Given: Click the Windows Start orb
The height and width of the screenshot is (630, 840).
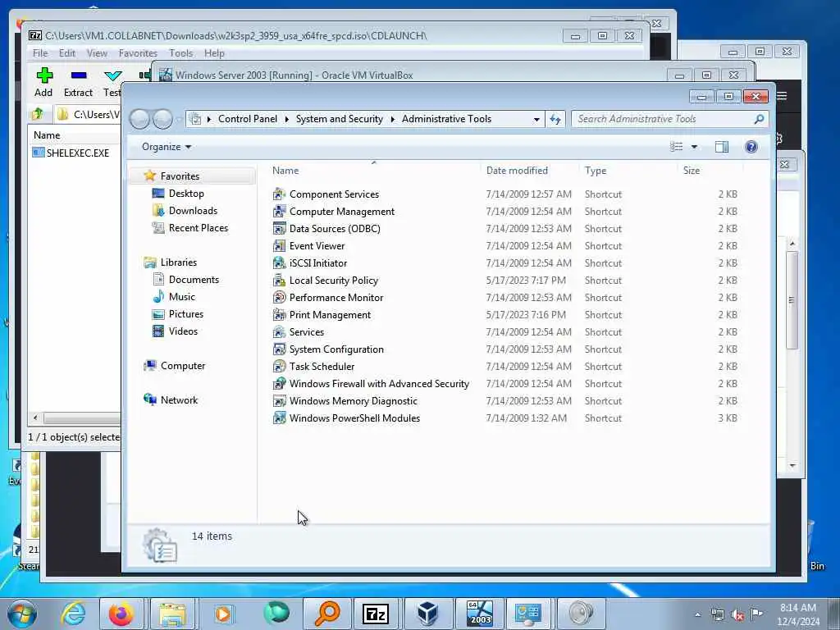Looking at the screenshot, I should coord(22,614).
